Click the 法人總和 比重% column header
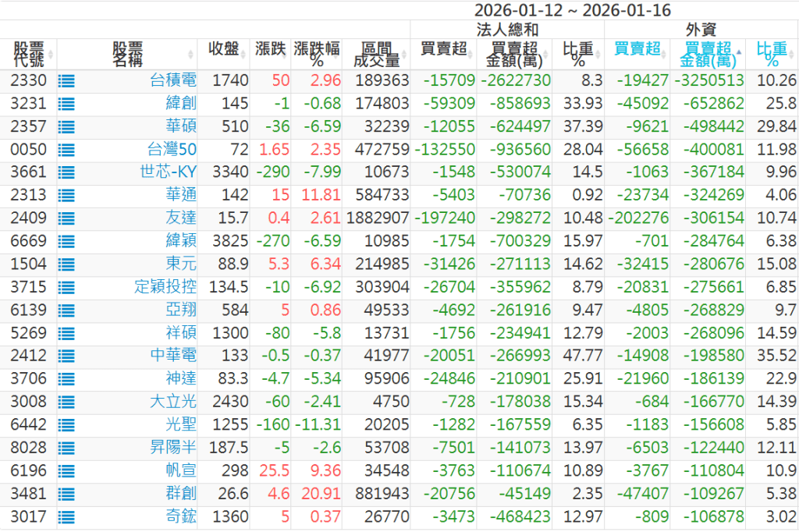The image size is (799, 532). point(578,54)
